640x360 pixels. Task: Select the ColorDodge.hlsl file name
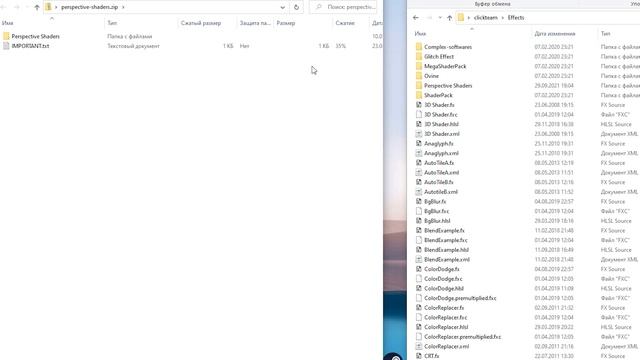click(444, 289)
